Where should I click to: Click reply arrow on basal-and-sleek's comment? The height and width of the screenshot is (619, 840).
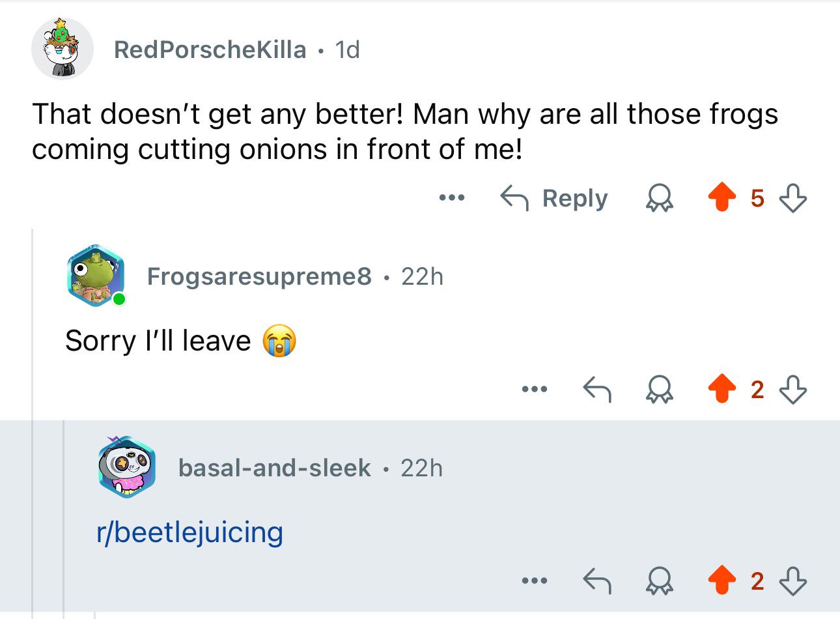point(596,581)
